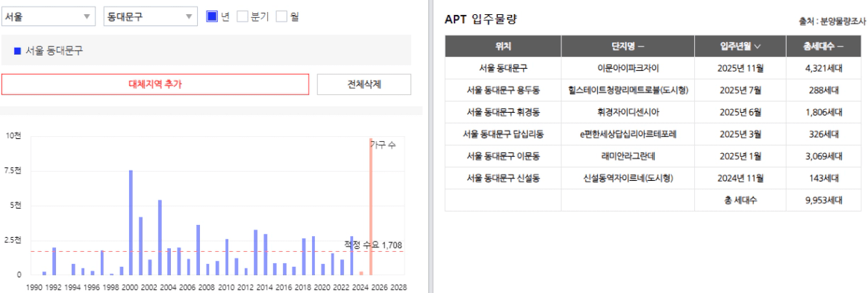The height and width of the screenshot is (293, 868).
Task: Click the 288세대 household count
Action: click(823, 90)
